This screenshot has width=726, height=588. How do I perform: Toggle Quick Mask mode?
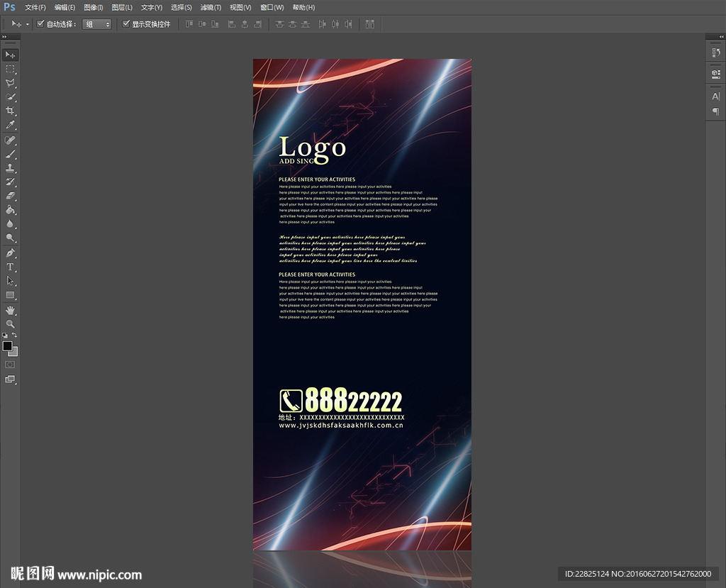(x=10, y=364)
